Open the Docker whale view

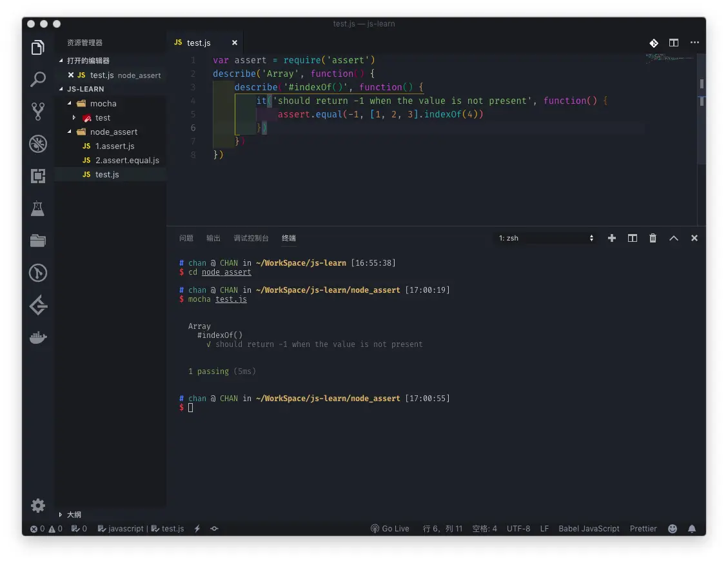click(x=37, y=337)
